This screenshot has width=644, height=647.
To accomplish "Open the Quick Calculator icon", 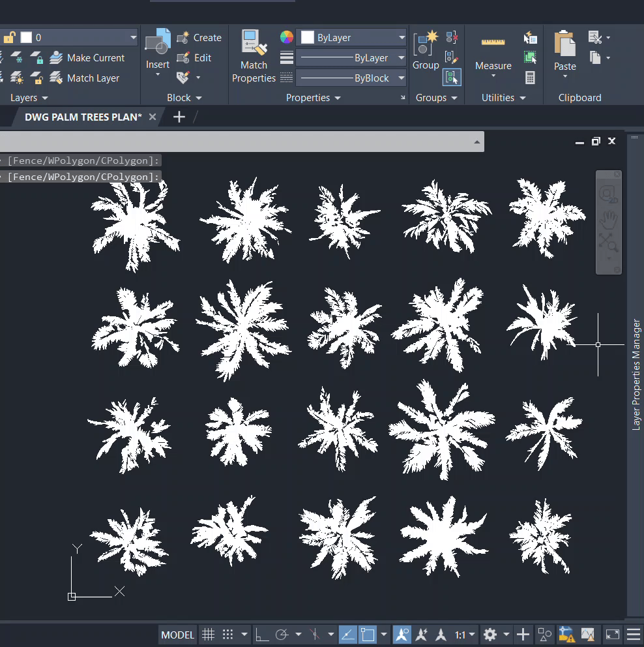I will click(x=531, y=78).
